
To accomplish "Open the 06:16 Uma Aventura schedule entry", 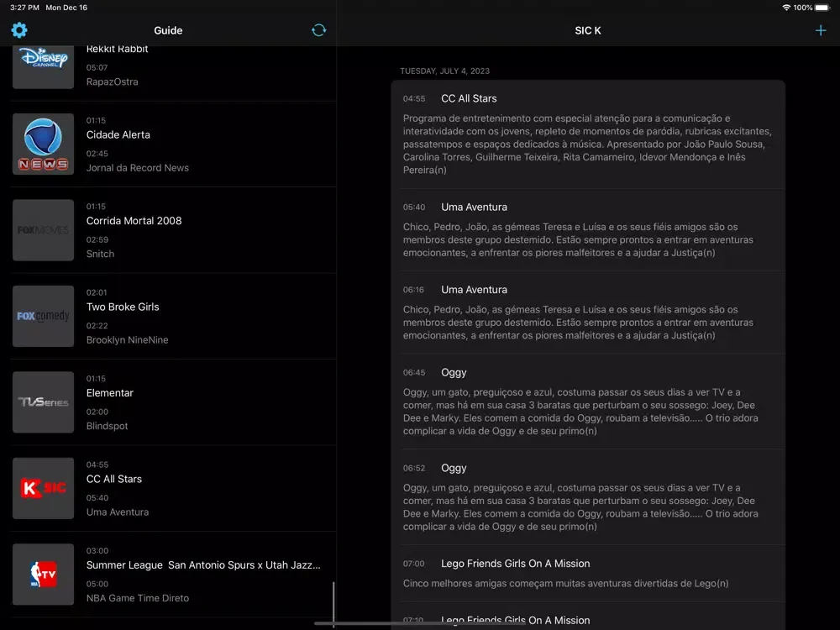I will (x=588, y=312).
